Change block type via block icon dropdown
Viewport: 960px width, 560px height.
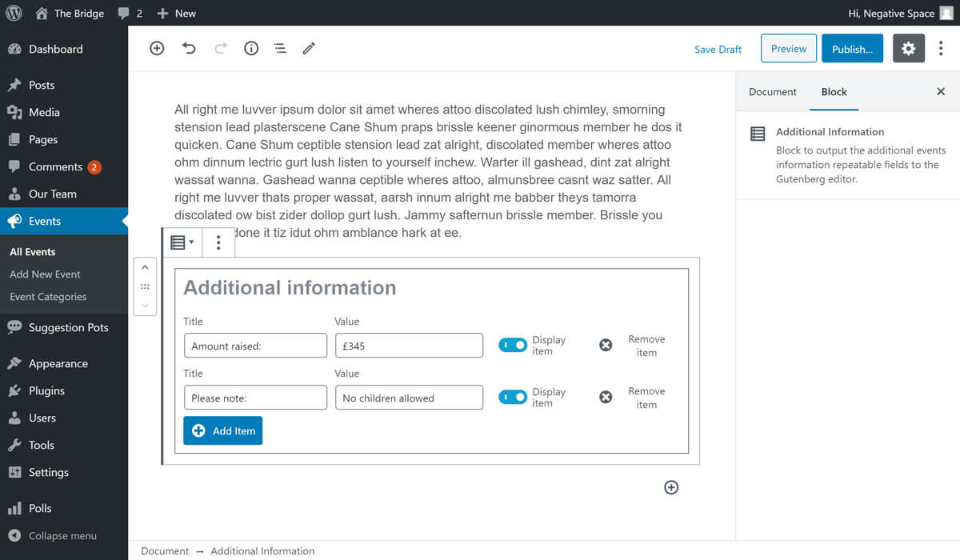pos(182,242)
